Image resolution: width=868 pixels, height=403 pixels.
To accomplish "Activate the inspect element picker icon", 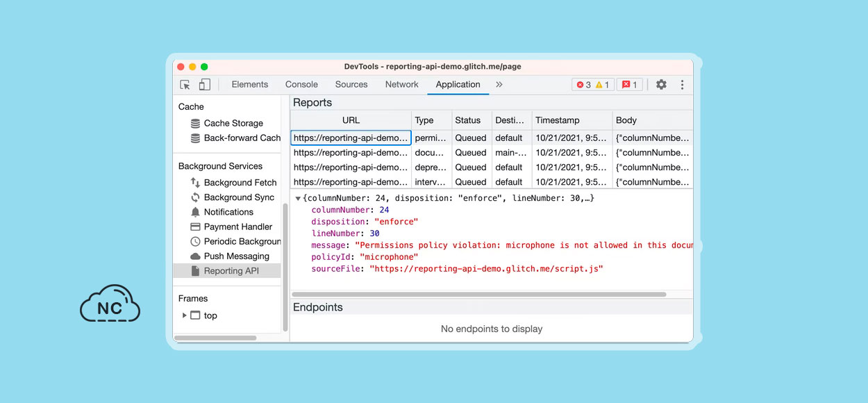I will click(185, 85).
